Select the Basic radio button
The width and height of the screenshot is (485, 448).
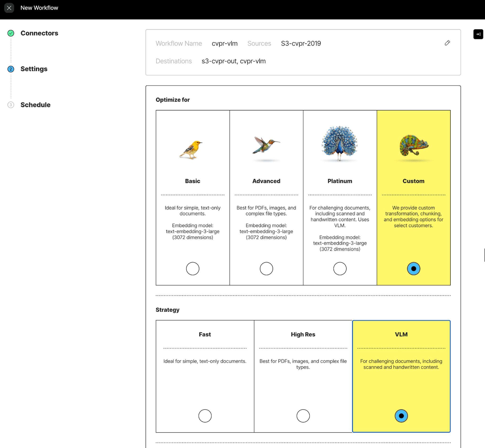(x=193, y=269)
